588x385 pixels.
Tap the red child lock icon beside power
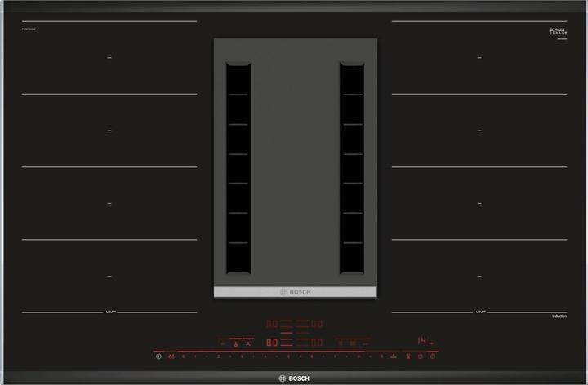[171, 356]
